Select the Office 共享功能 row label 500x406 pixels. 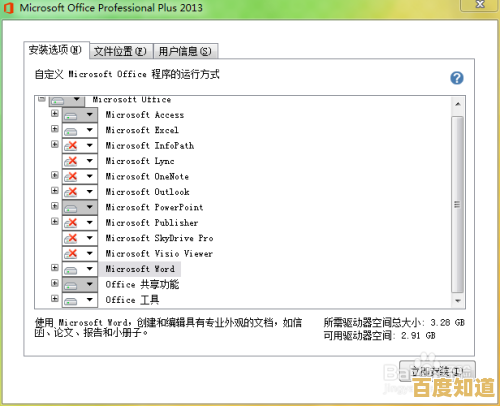pos(142,284)
